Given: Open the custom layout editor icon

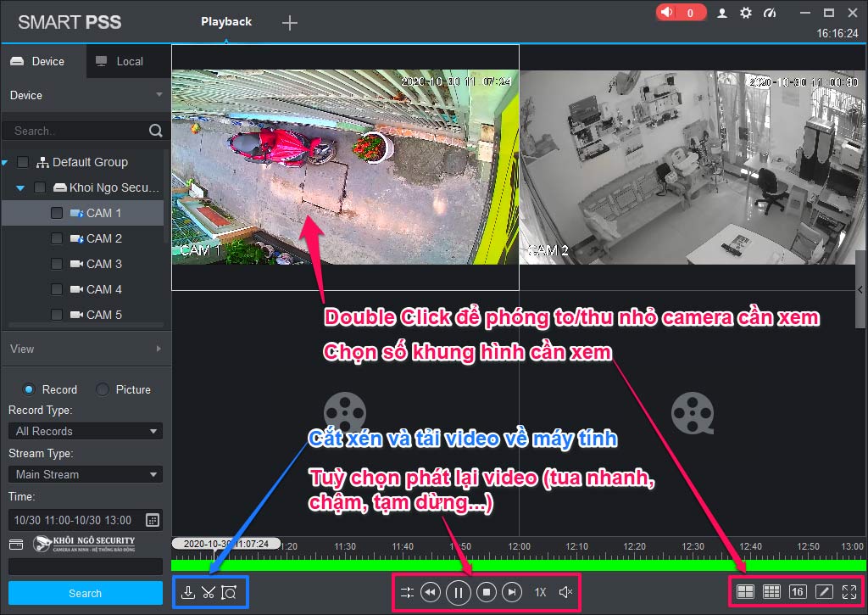Looking at the screenshot, I should click(x=824, y=592).
